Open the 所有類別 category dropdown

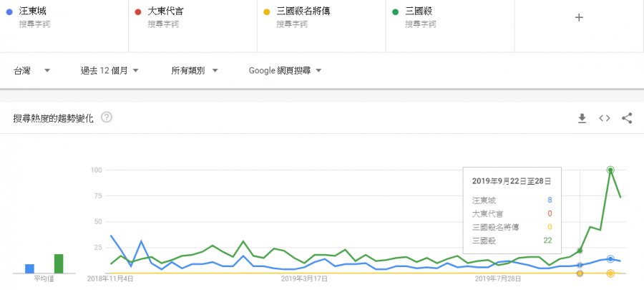coord(195,71)
